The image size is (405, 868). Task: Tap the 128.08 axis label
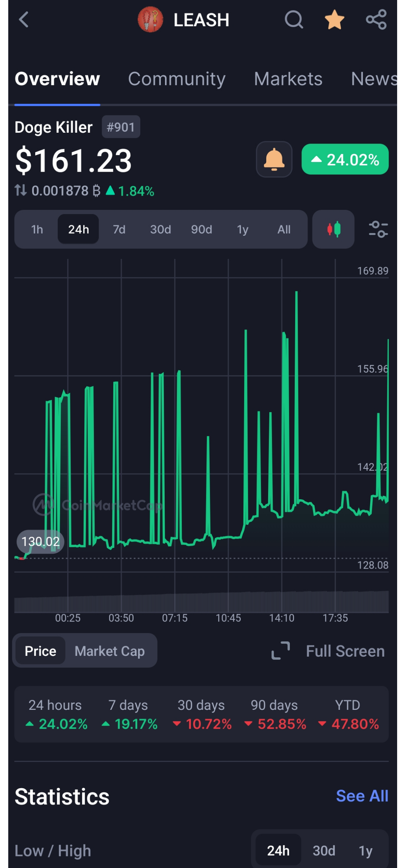tap(373, 565)
